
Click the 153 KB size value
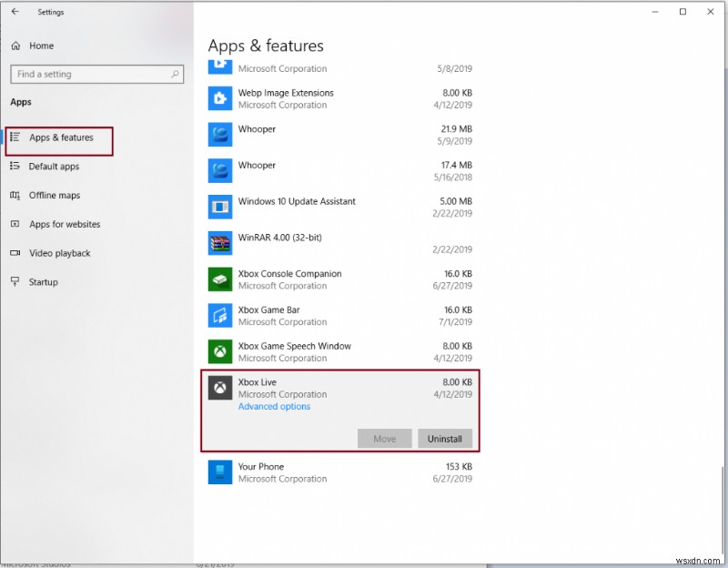click(459, 466)
